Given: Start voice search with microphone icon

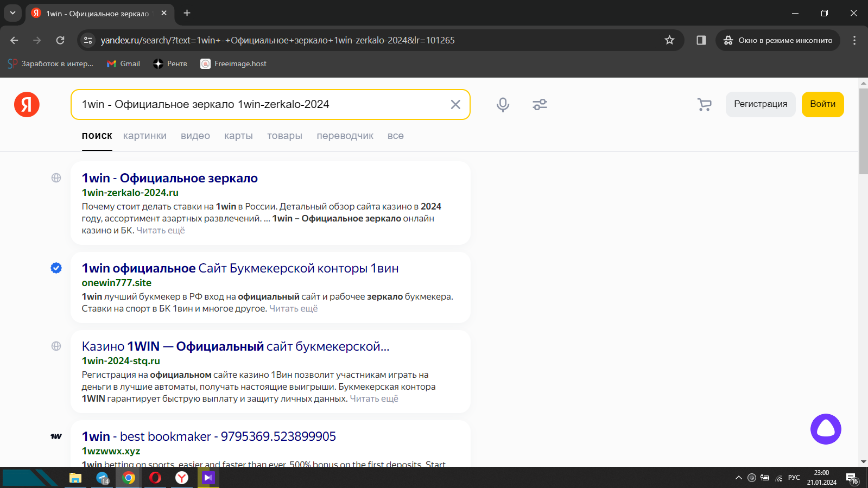Looking at the screenshot, I should coord(503,104).
